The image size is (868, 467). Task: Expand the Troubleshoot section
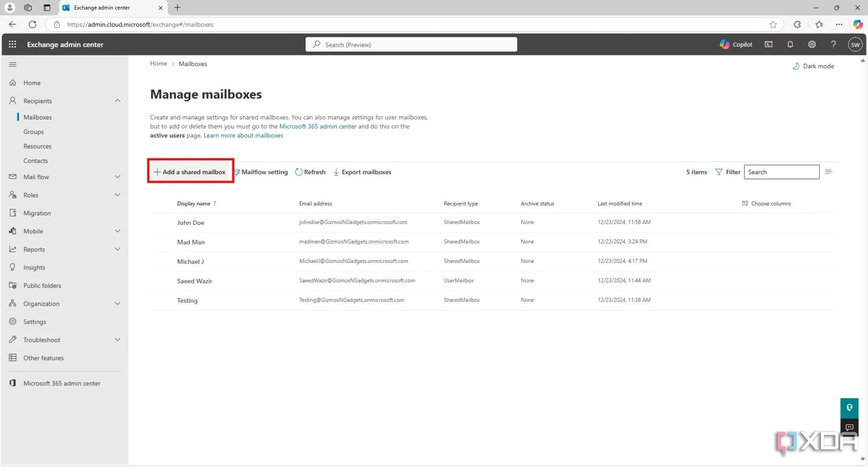click(x=117, y=340)
